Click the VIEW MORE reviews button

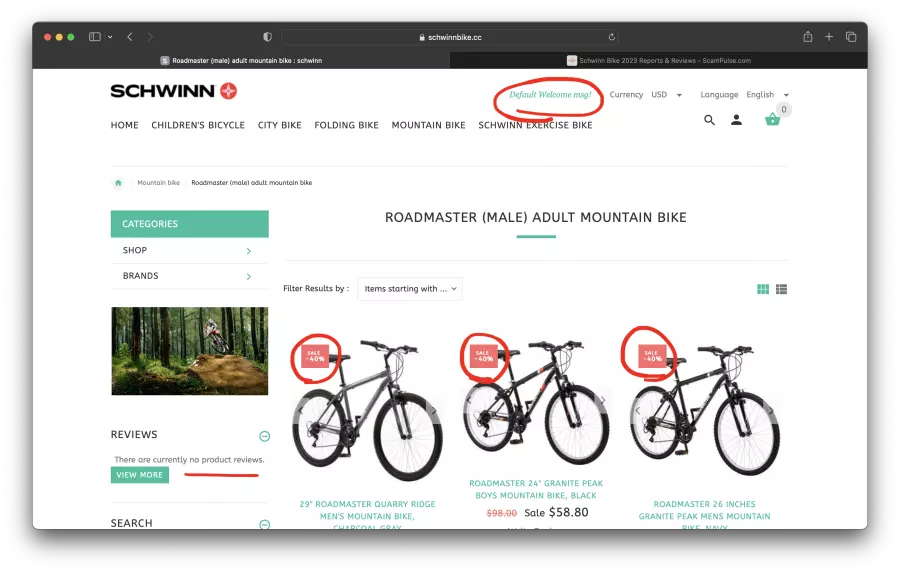tap(139, 475)
